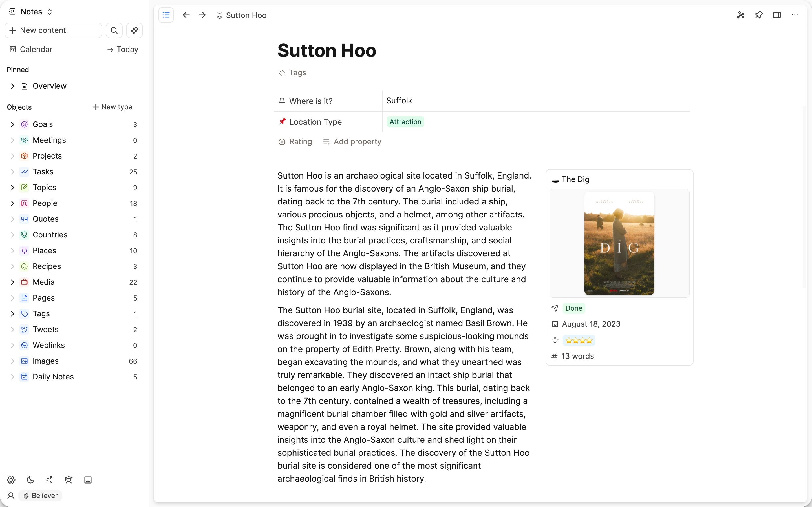Pin Sutton Hoo using the pin icon
This screenshot has height=507, width=812.
[759, 15]
